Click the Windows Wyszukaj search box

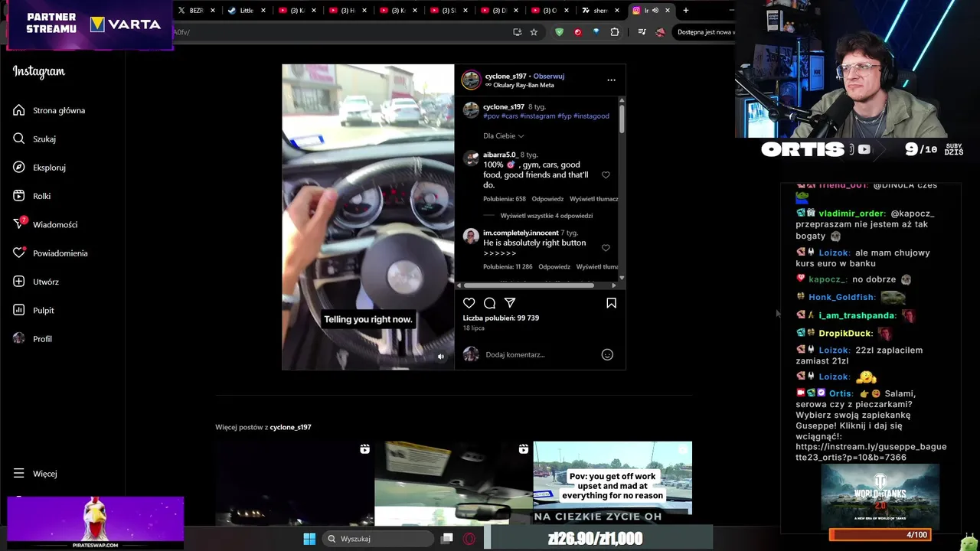click(378, 539)
